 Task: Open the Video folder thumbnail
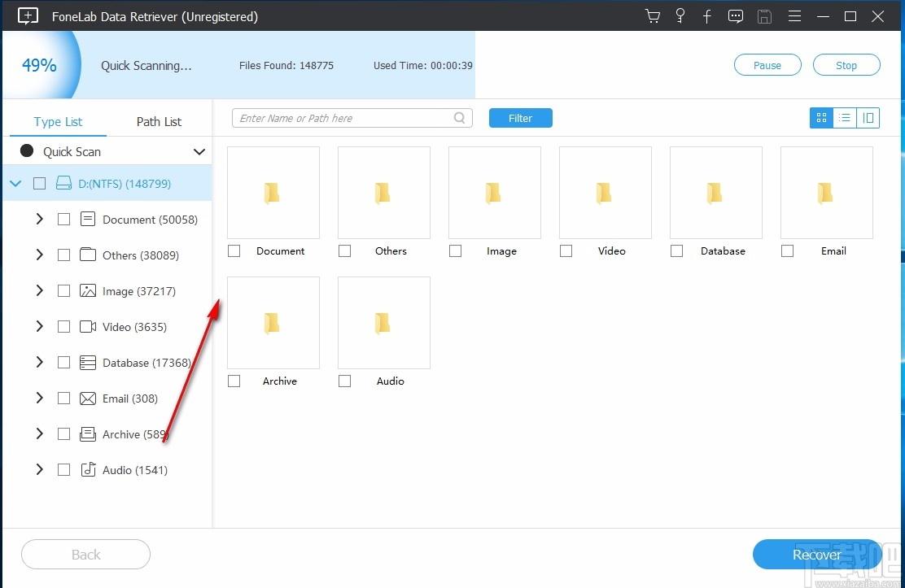click(606, 193)
